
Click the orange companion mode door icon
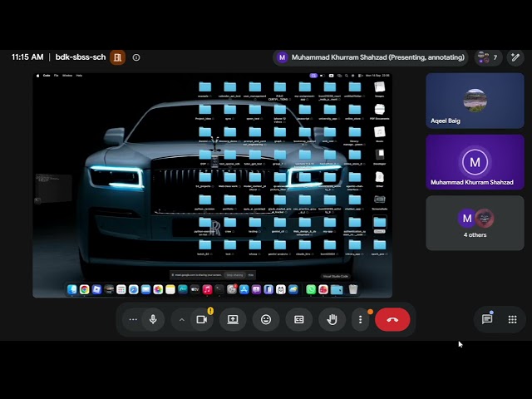[117, 57]
